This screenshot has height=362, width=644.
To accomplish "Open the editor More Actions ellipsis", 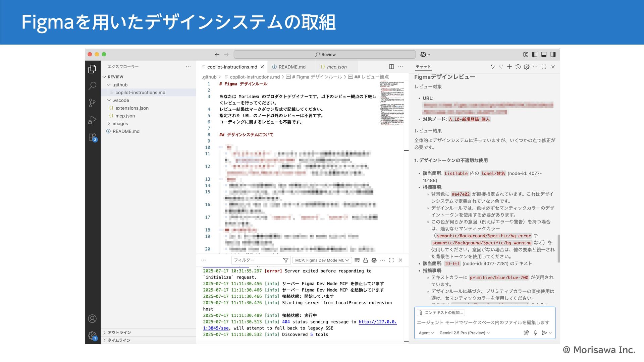I will [x=400, y=67].
